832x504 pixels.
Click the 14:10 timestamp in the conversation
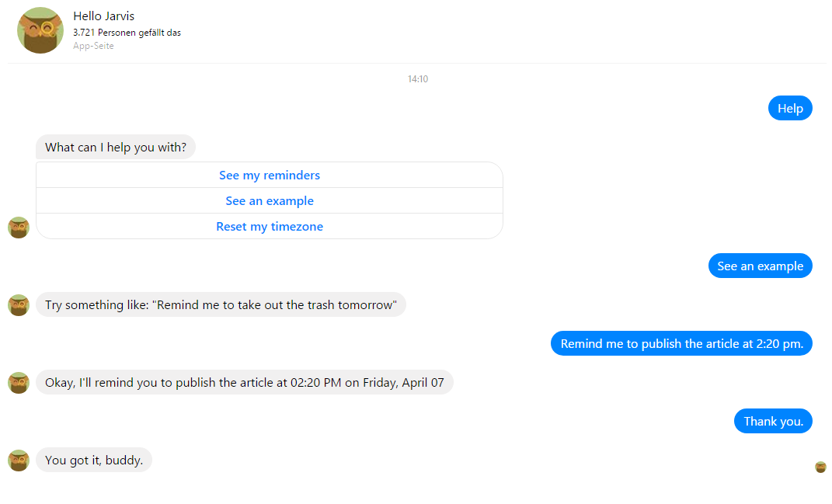coord(418,79)
